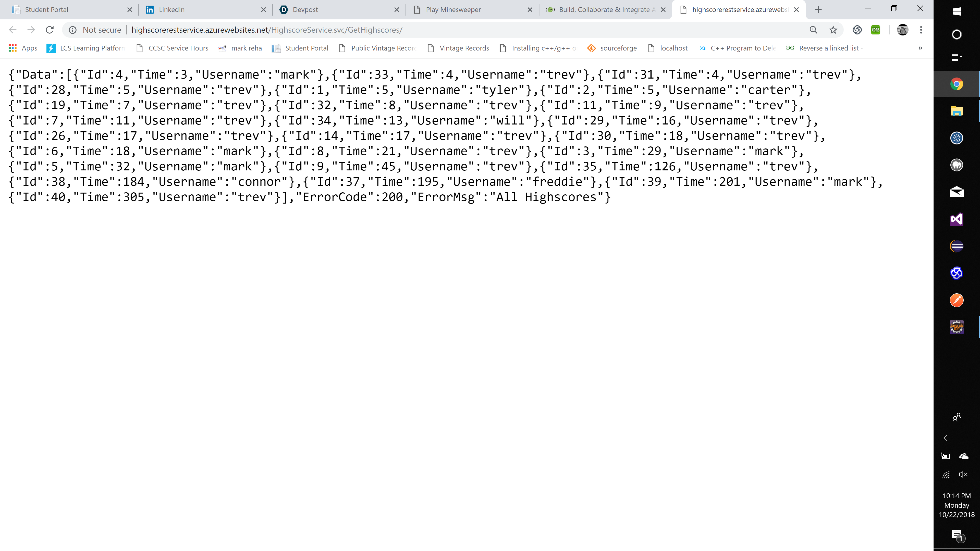Reload the page with the refresh icon
This screenshot has width=980, height=551.
(50, 30)
